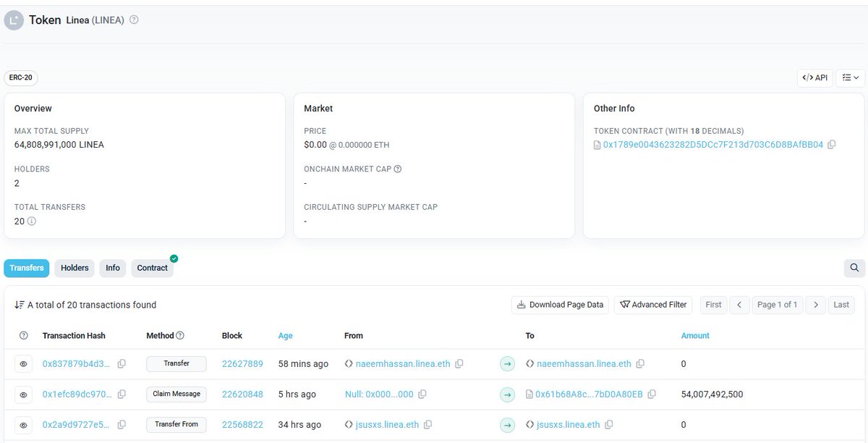Select the amount 54,007,492,500
The width and height of the screenshot is (868, 443).
point(712,395)
